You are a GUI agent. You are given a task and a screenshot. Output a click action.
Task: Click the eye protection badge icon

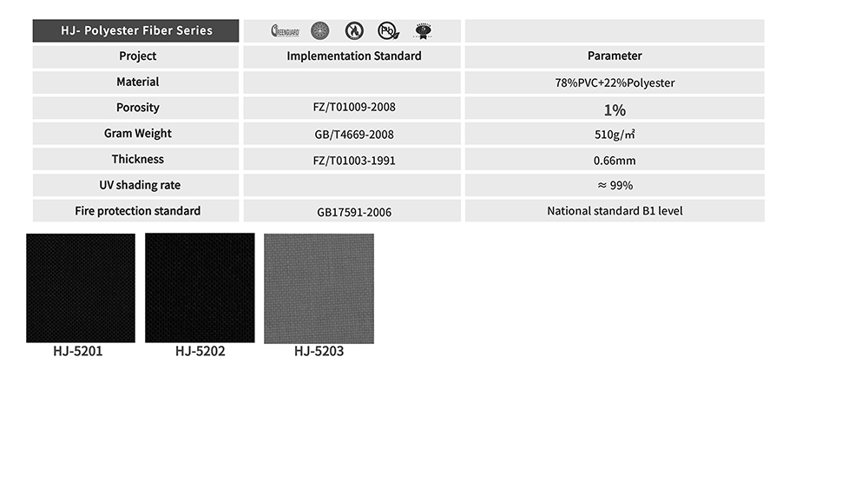pos(423,31)
